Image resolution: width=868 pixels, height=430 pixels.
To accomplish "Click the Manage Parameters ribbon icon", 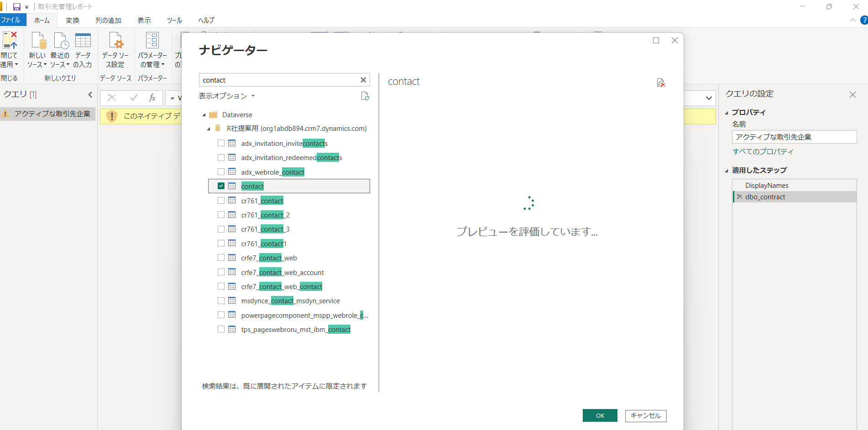I will (x=152, y=40).
